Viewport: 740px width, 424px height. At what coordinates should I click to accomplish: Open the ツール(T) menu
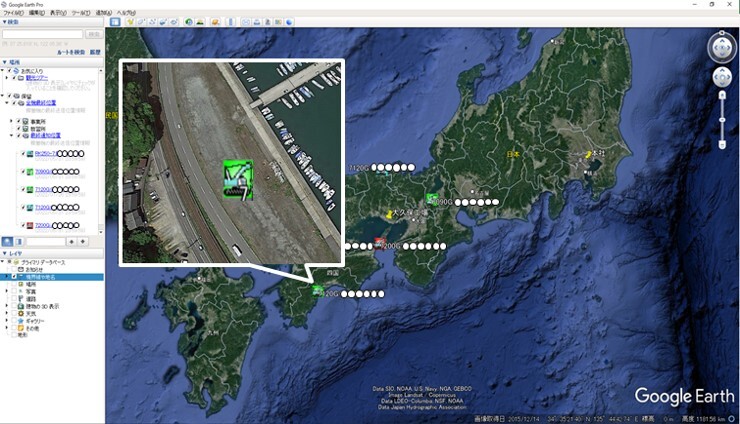[x=82, y=12]
